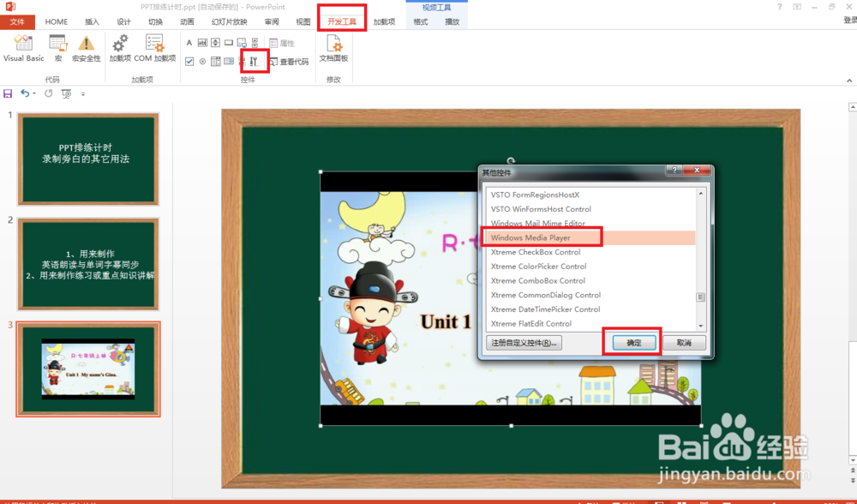The width and height of the screenshot is (857, 504).
Task: Click the controls list scrollbar thumb
Action: 701,297
